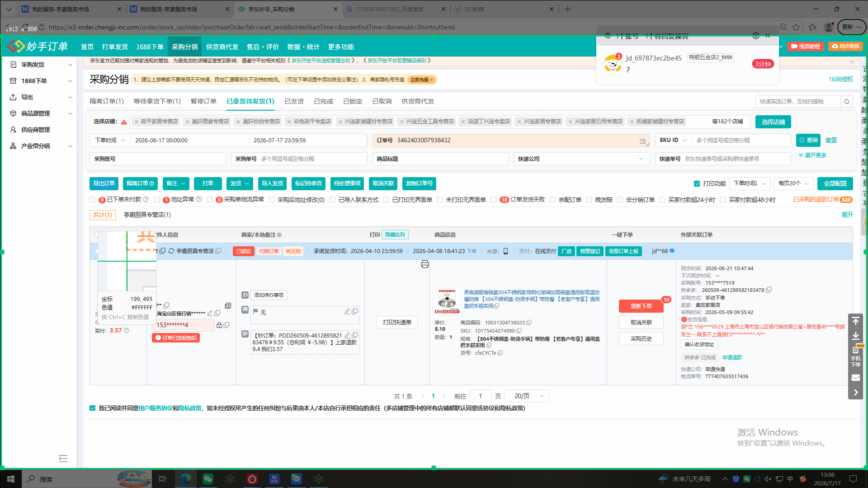Click the blue chat bubble next to jd**68
868x488 pixels.
(x=672, y=251)
